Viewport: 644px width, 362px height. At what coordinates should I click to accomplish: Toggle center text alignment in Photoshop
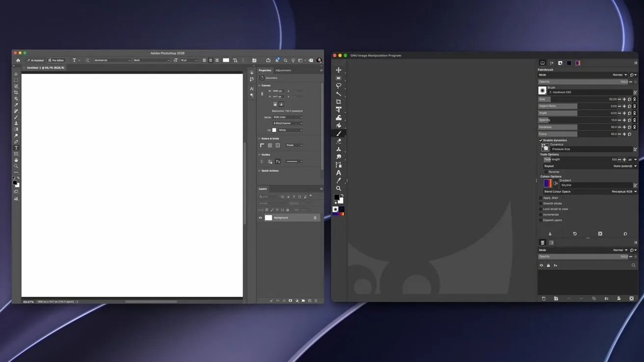tap(211, 60)
